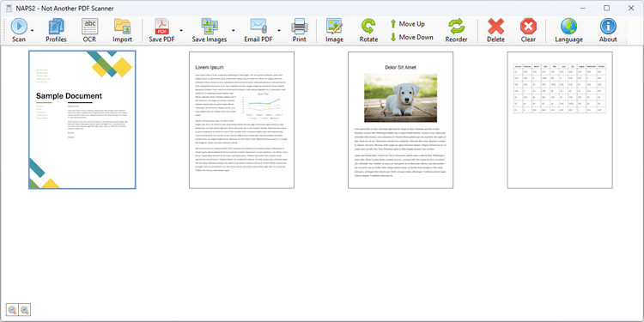Change the interface Language

pos(568,31)
